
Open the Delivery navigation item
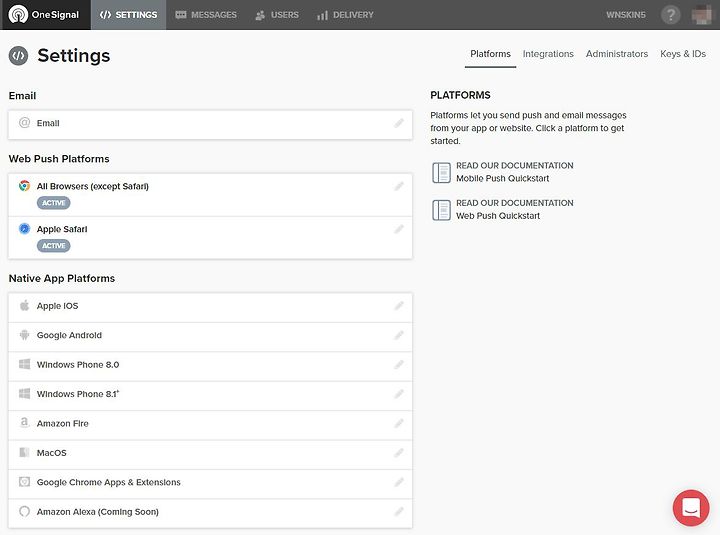point(345,15)
